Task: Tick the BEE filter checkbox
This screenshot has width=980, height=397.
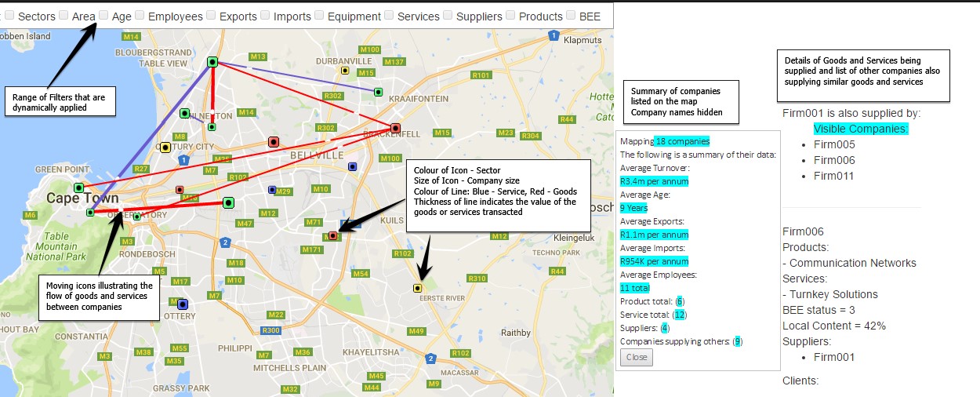Action: point(571,15)
